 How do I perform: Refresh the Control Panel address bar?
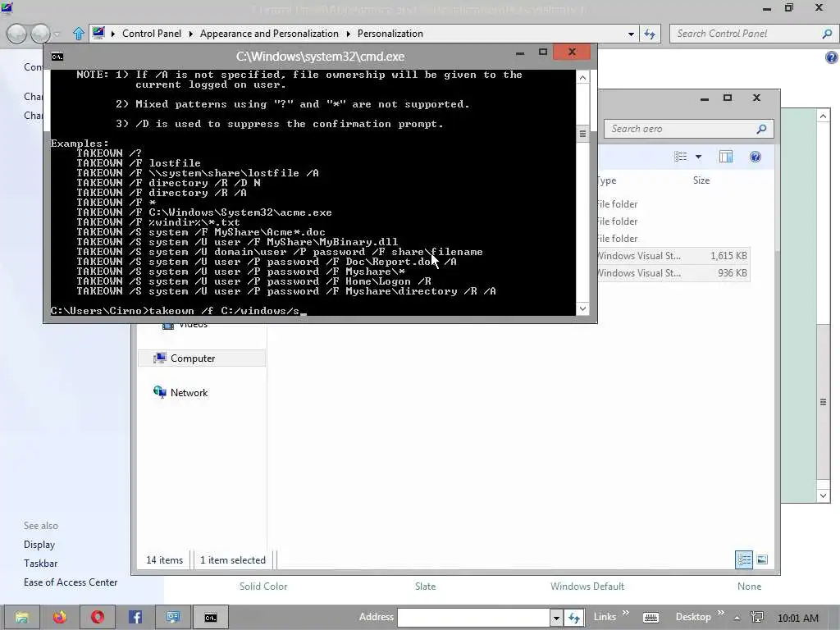[650, 34]
